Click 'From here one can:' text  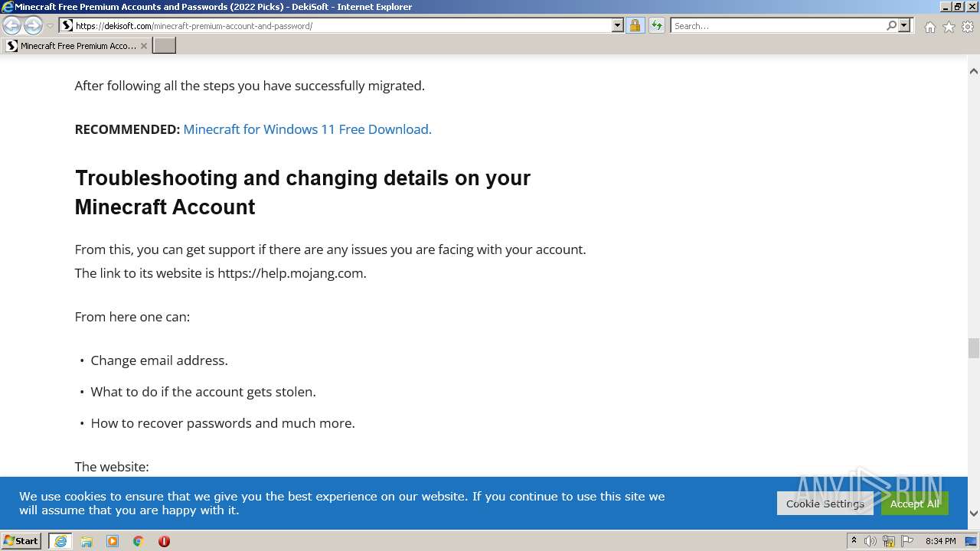click(x=132, y=317)
